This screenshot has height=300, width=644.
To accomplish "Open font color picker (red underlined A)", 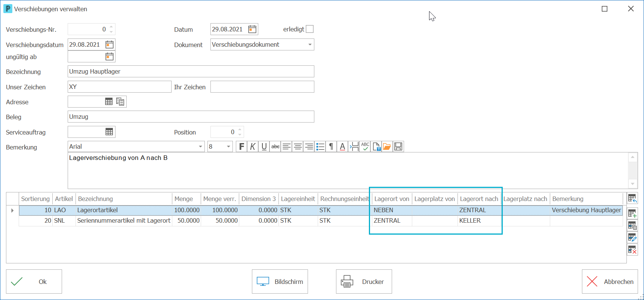I will click(342, 146).
